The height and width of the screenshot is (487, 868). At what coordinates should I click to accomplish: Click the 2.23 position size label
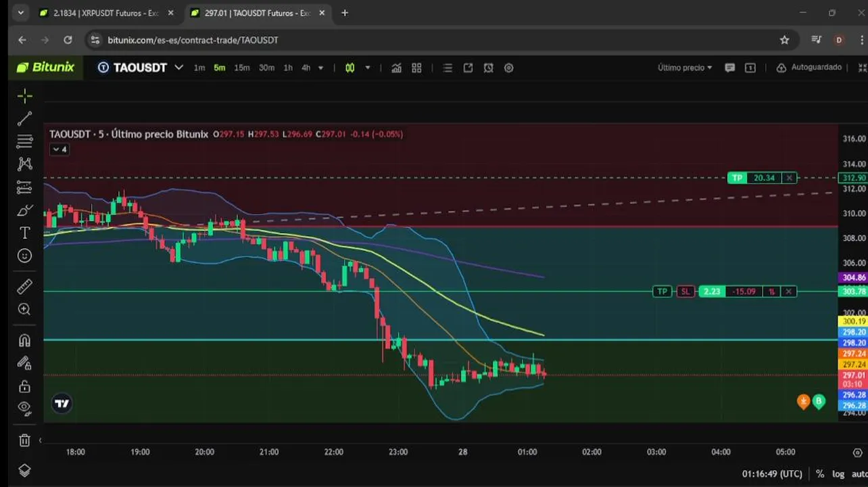point(711,292)
